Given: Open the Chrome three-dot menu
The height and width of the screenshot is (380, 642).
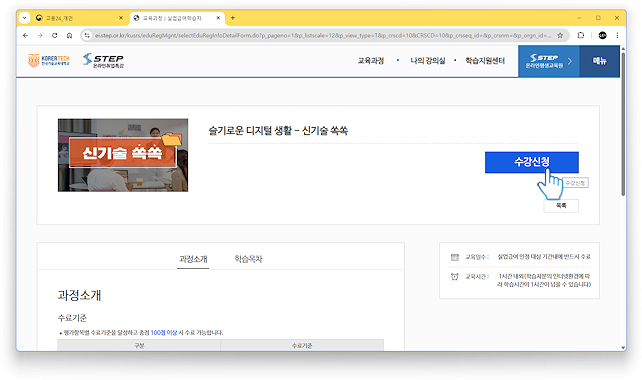Looking at the screenshot, I should (617, 36).
